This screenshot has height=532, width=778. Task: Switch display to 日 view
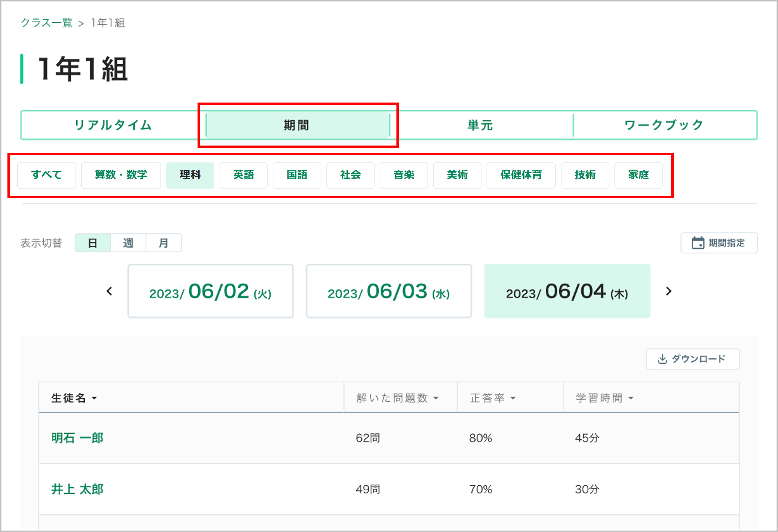93,243
